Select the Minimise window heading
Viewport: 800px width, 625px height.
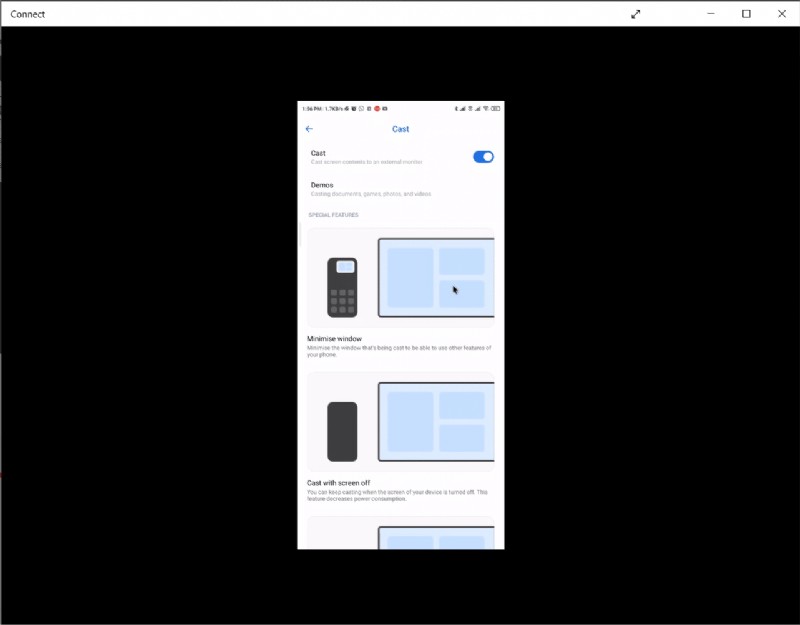[x=335, y=339]
